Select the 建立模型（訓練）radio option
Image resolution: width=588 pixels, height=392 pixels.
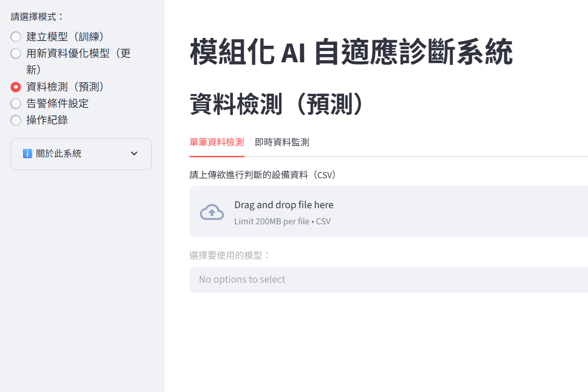click(x=16, y=37)
